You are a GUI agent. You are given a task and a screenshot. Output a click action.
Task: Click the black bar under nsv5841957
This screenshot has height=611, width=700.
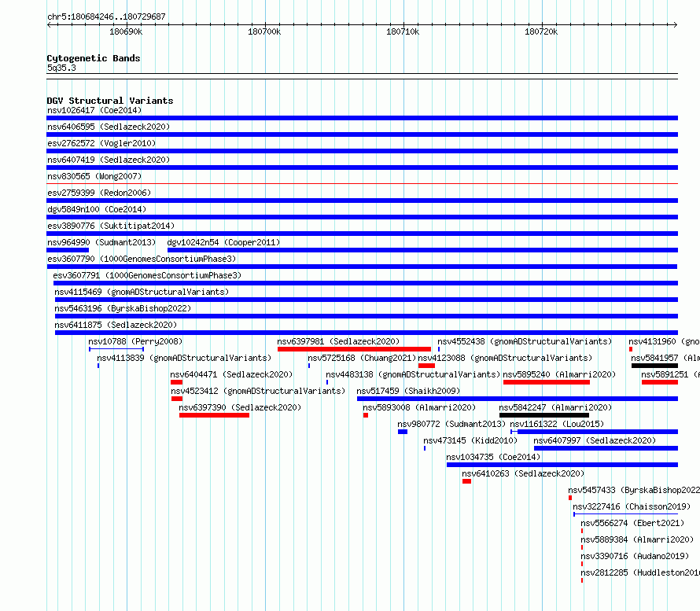coord(654,366)
